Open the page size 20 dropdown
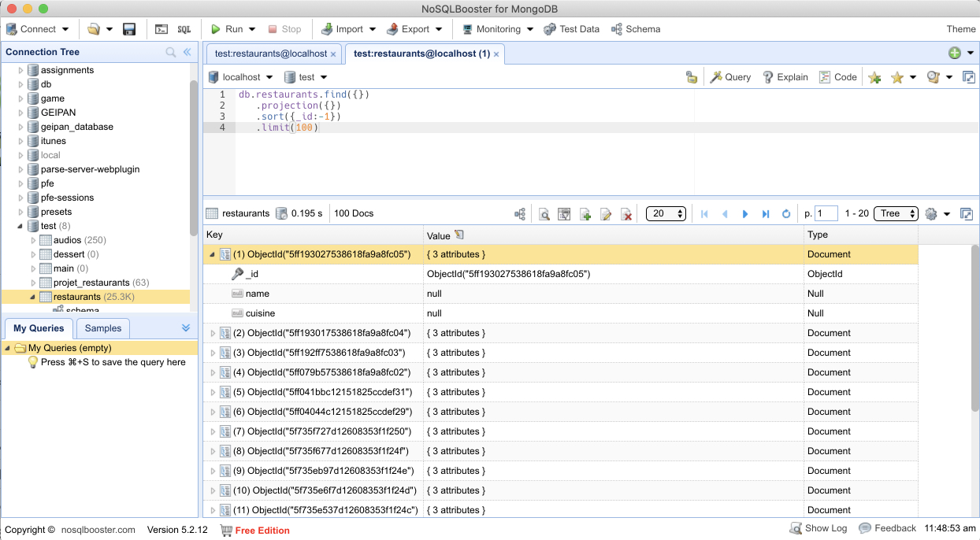 [666, 213]
